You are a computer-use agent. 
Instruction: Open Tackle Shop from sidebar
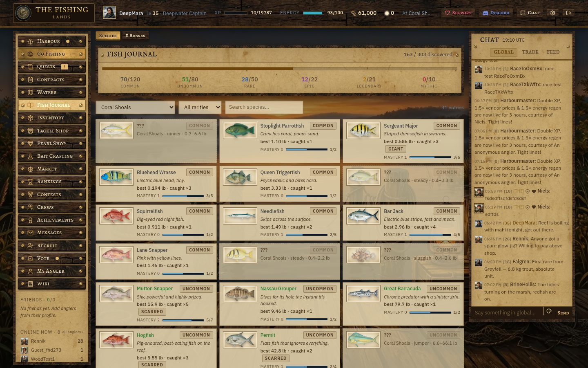tap(52, 131)
